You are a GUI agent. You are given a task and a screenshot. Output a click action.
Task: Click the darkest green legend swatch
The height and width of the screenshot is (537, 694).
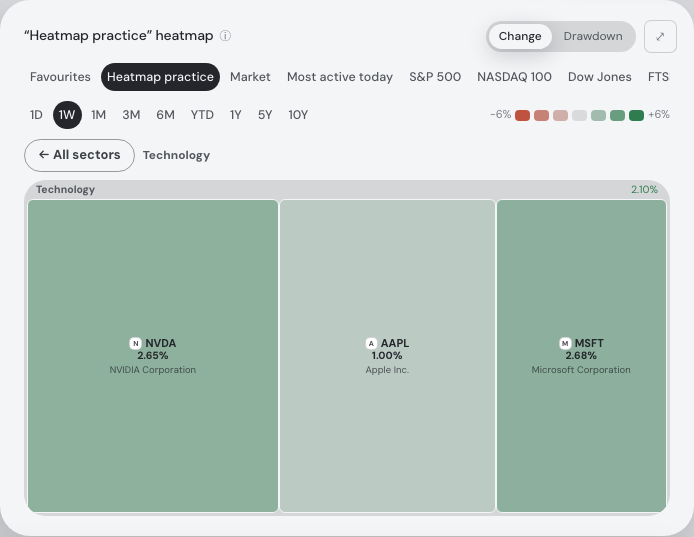click(636, 116)
